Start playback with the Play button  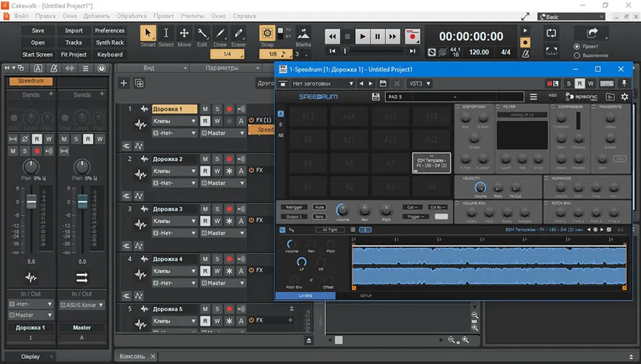click(x=362, y=37)
